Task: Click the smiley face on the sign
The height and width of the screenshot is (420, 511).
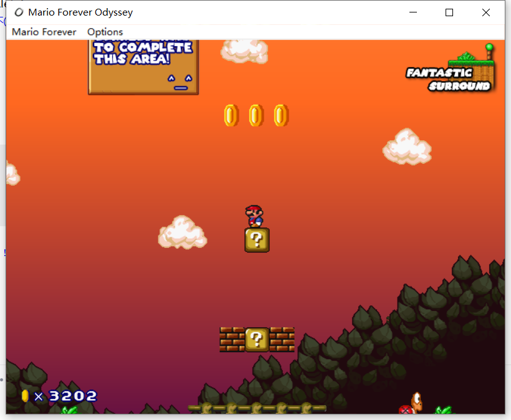Action: coord(180,82)
